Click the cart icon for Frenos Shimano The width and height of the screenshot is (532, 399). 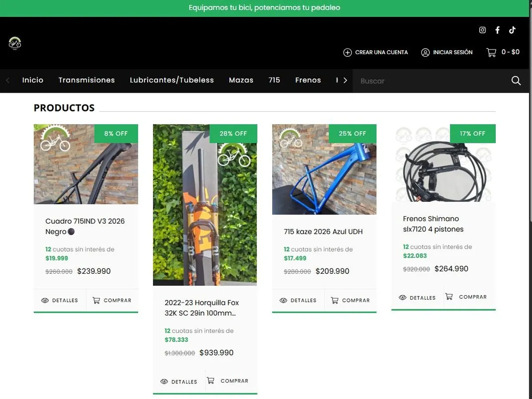(449, 296)
